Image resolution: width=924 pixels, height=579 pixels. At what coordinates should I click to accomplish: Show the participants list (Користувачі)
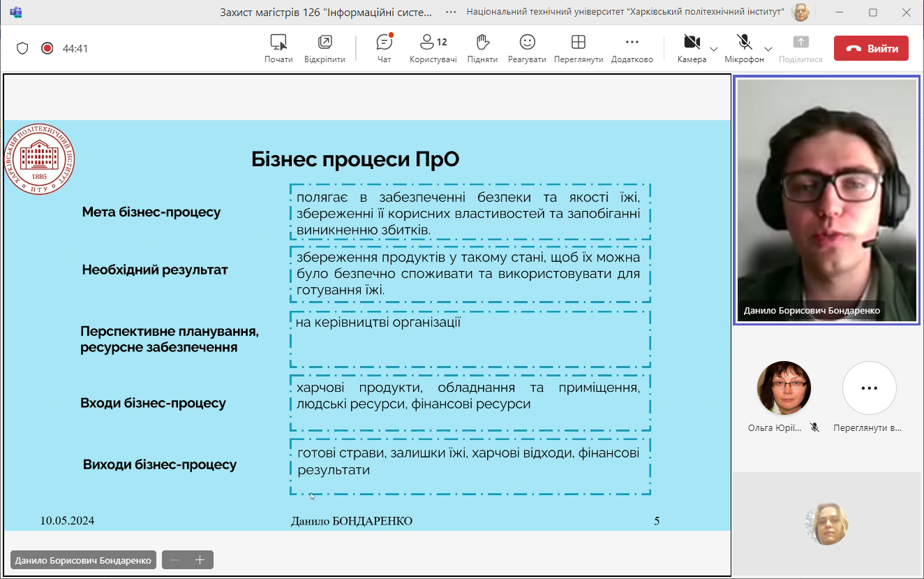(433, 47)
